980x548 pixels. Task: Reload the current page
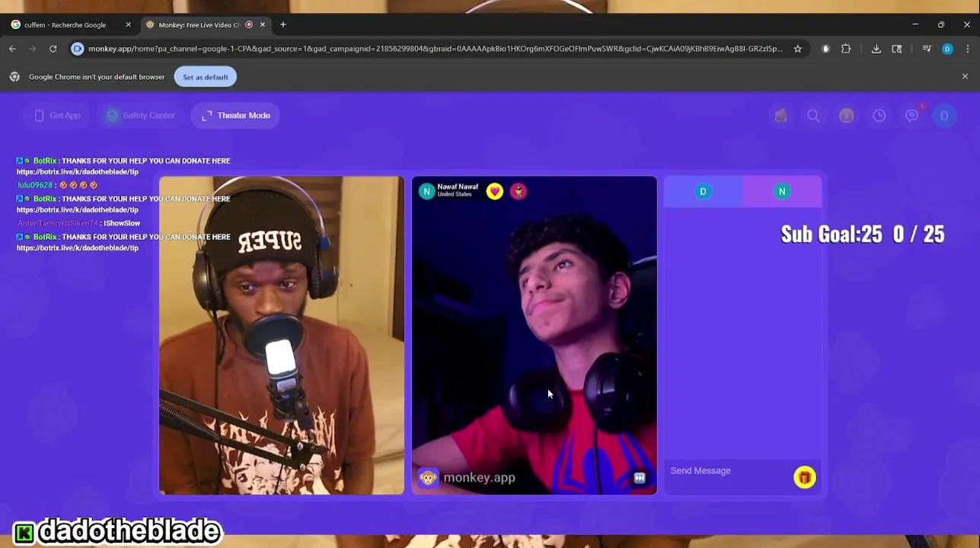(x=53, y=49)
